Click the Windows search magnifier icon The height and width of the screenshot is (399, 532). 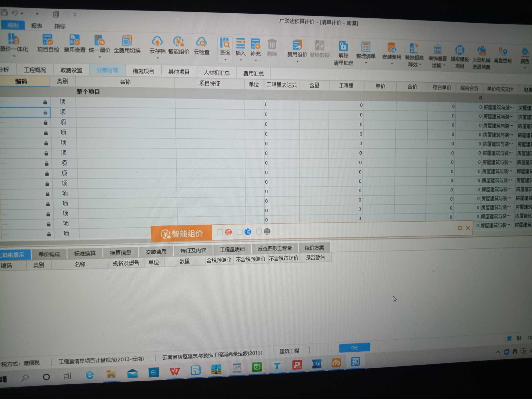pyautogui.click(x=25, y=377)
